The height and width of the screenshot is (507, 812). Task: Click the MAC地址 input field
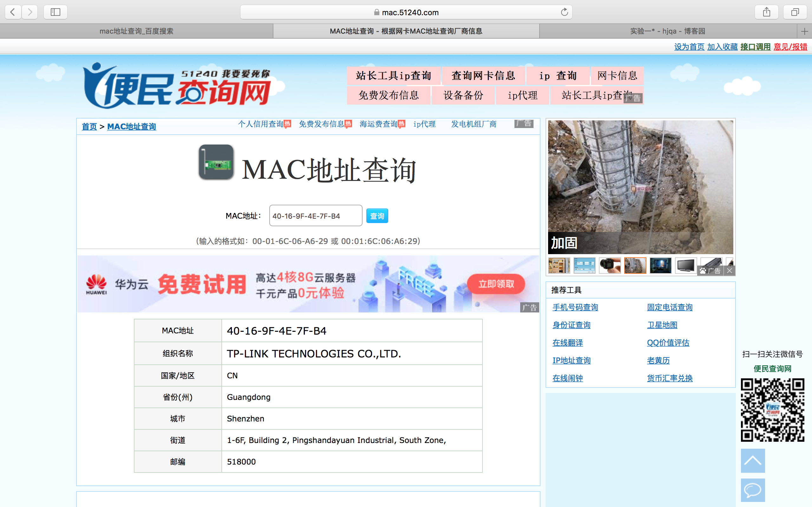[x=315, y=216]
